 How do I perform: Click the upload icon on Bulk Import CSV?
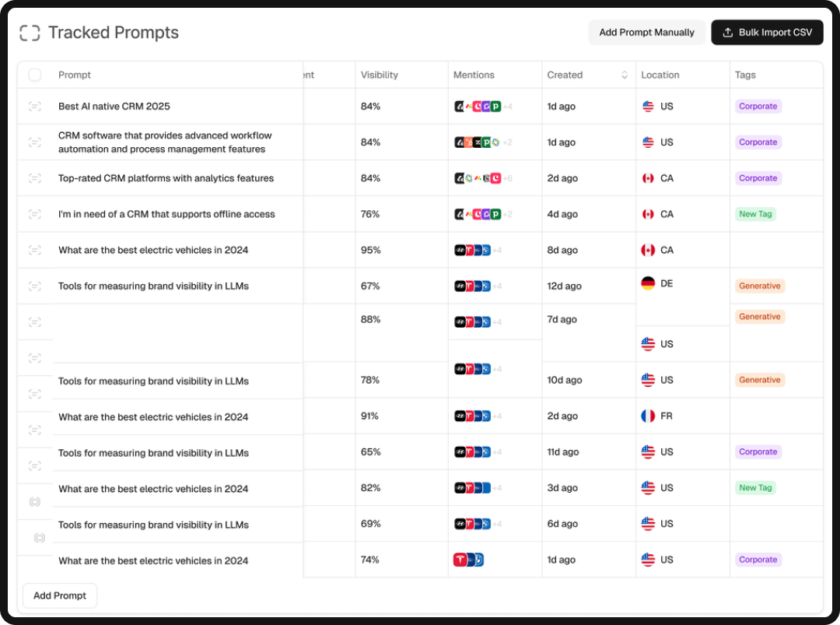727,32
